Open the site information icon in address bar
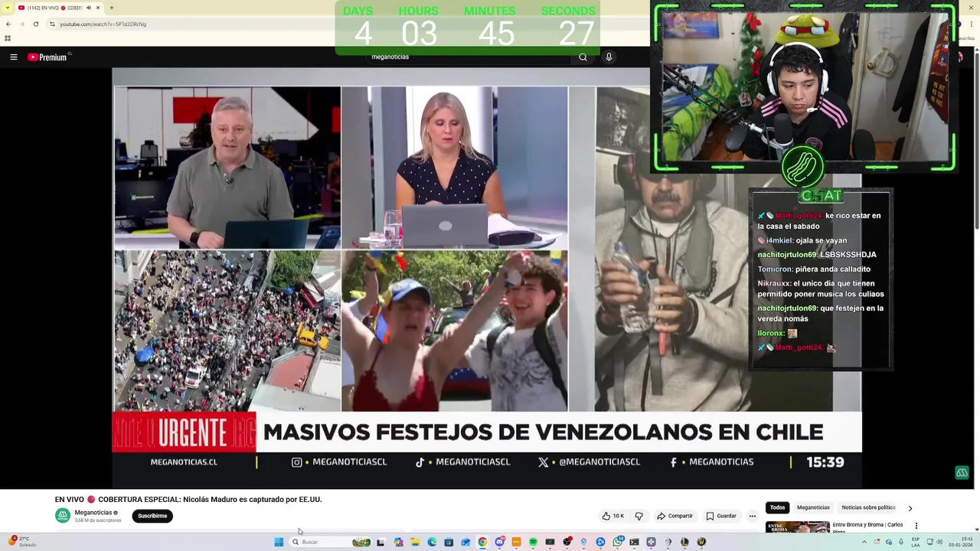This screenshot has width=980, height=551. [52, 24]
